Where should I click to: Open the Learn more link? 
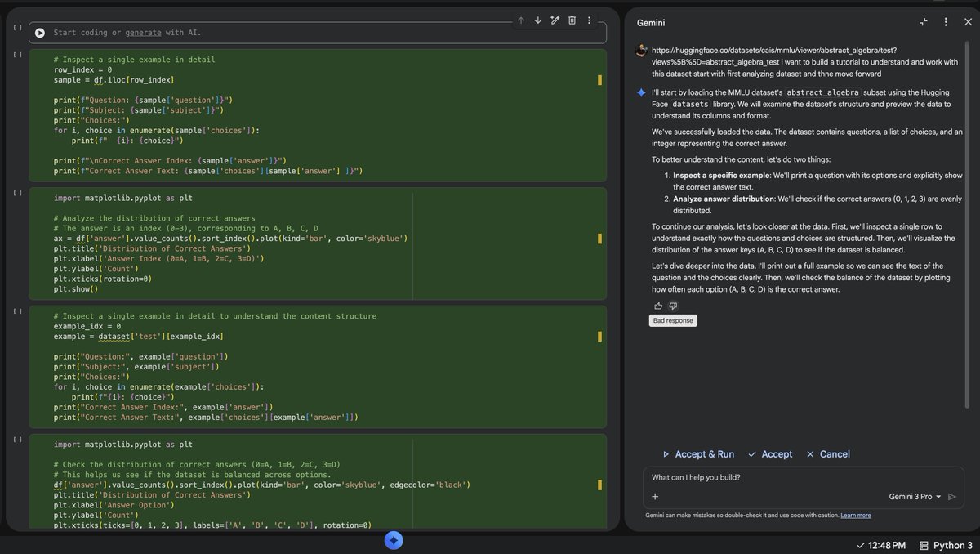coord(855,516)
